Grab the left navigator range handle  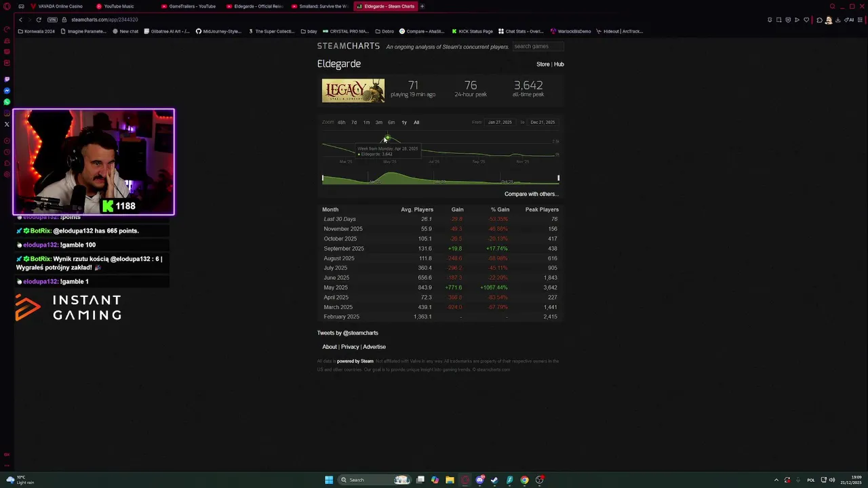(x=323, y=178)
